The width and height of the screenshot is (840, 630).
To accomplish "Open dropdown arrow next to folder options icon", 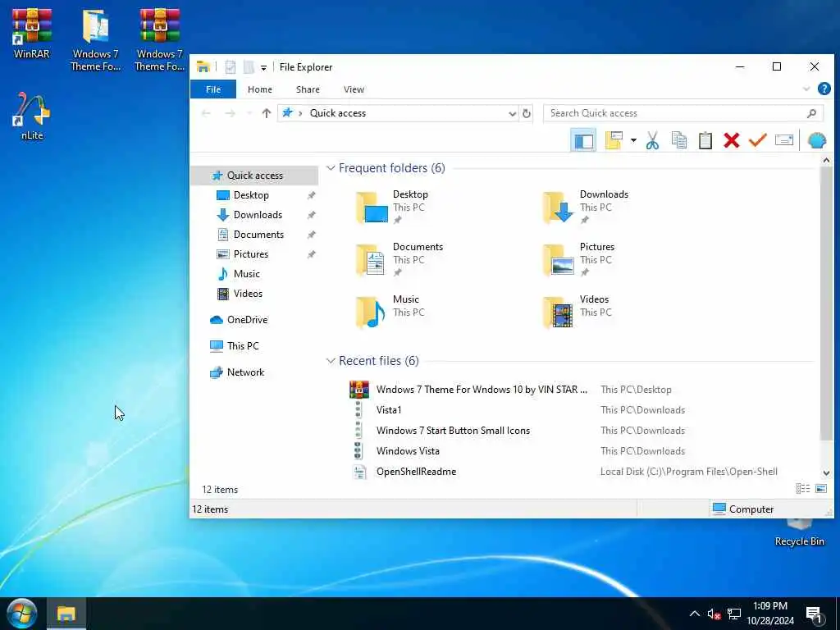I will coord(633,141).
